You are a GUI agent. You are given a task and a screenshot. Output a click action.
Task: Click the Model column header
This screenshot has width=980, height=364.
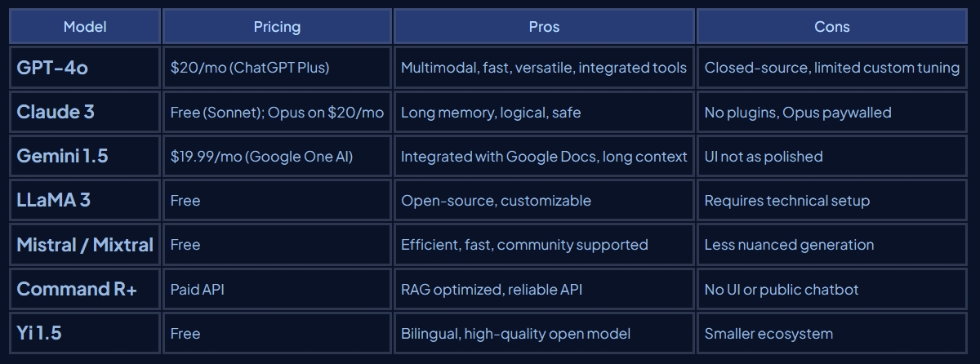[x=85, y=27]
